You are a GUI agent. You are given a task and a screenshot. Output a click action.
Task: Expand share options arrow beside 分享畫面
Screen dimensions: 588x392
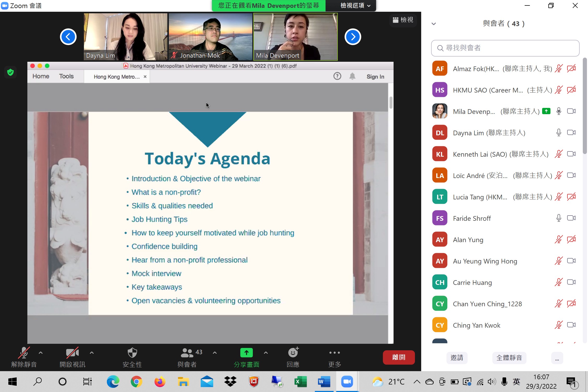(x=266, y=353)
